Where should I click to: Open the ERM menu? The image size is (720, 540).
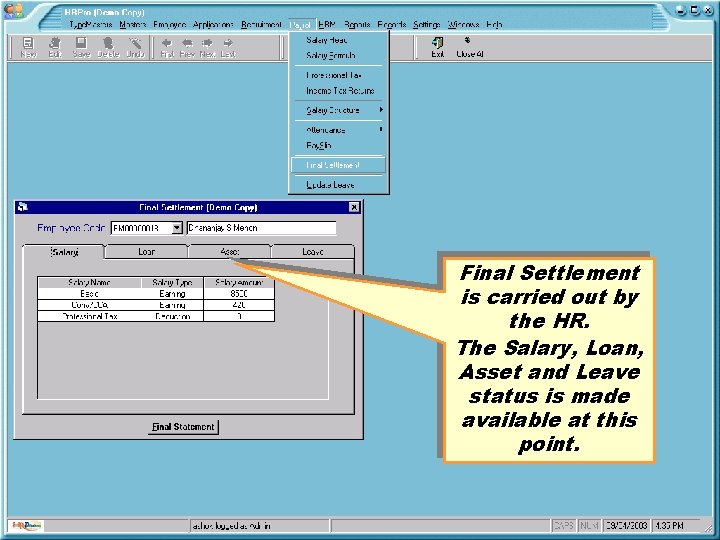click(326, 25)
